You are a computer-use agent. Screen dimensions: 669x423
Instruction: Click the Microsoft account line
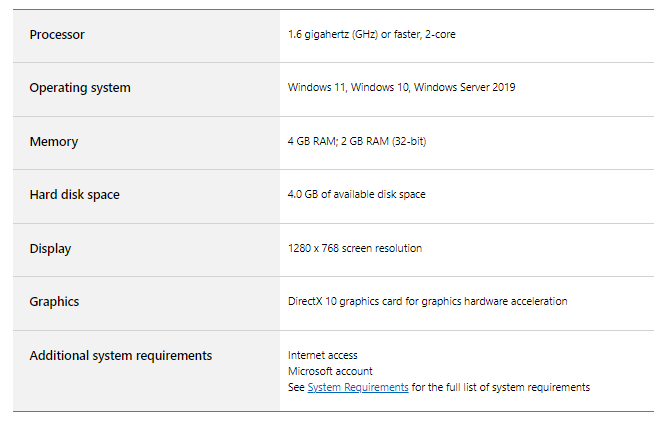click(330, 371)
